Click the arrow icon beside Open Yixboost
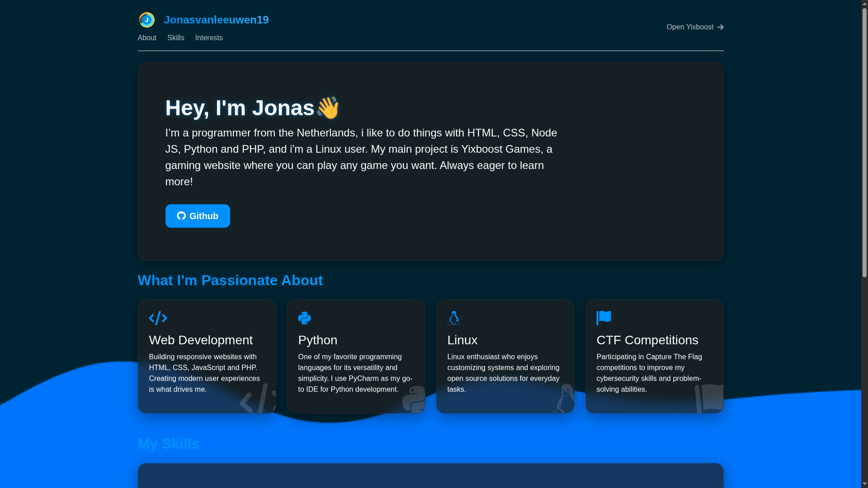The height and width of the screenshot is (488, 868). pyautogui.click(x=720, y=28)
